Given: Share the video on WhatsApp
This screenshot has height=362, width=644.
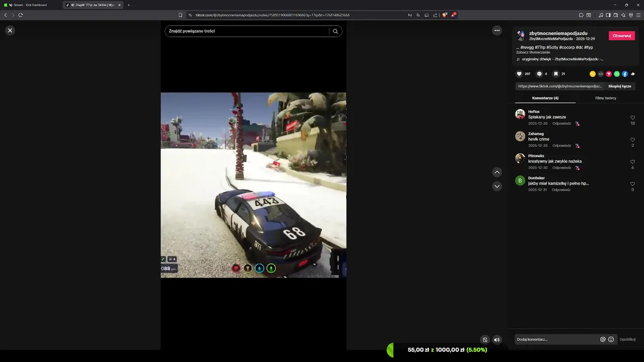Looking at the screenshot, I should [x=617, y=74].
